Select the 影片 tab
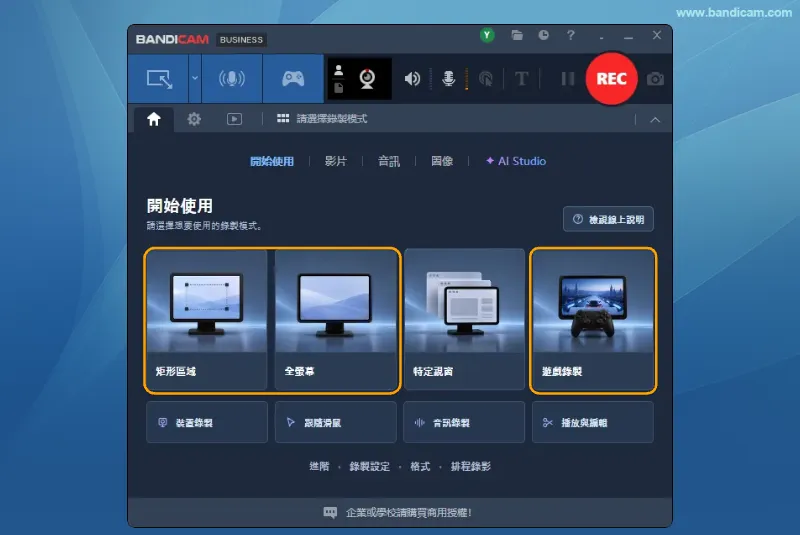 [336, 161]
